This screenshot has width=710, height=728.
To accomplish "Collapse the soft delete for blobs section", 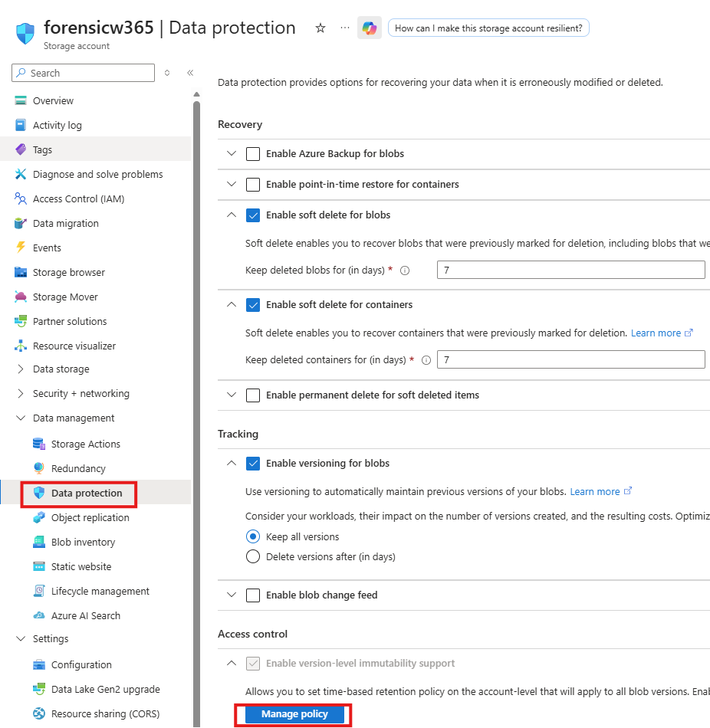I will point(232,215).
